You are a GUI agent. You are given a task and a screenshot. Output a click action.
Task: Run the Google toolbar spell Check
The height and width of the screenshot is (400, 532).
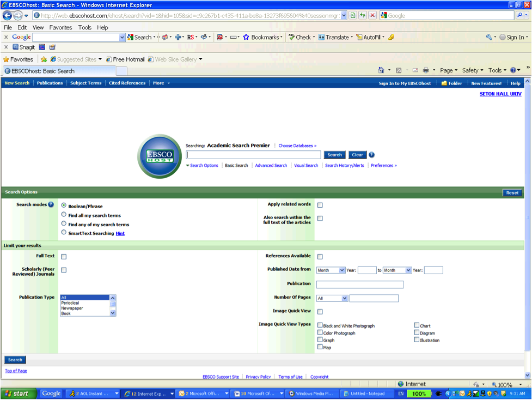click(x=299, y=37)
